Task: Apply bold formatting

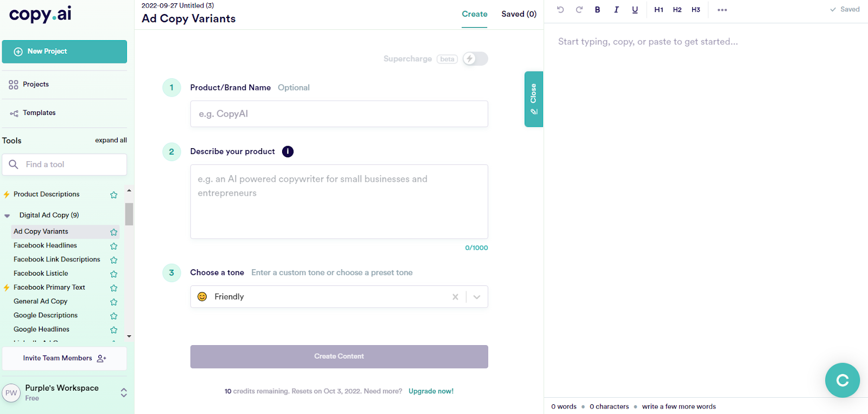Action: pyautogui.click(x=597, y=10)
